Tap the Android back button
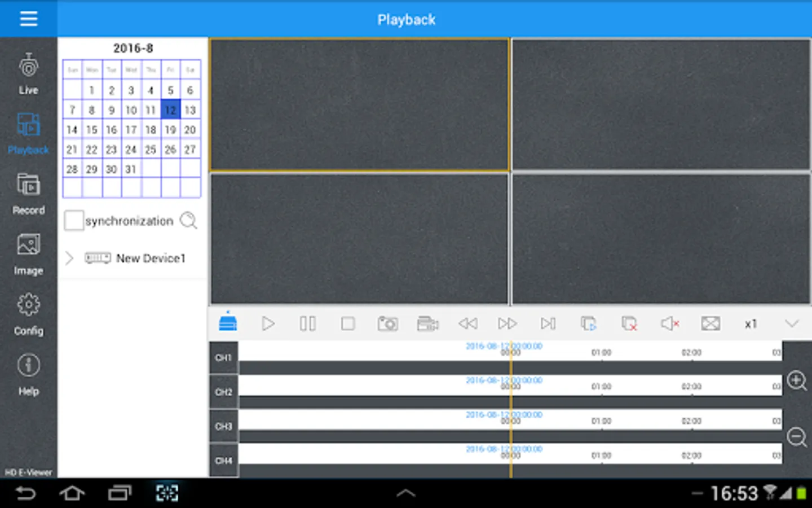The height and width of the screenshot is (508, 812). point(25,493)
